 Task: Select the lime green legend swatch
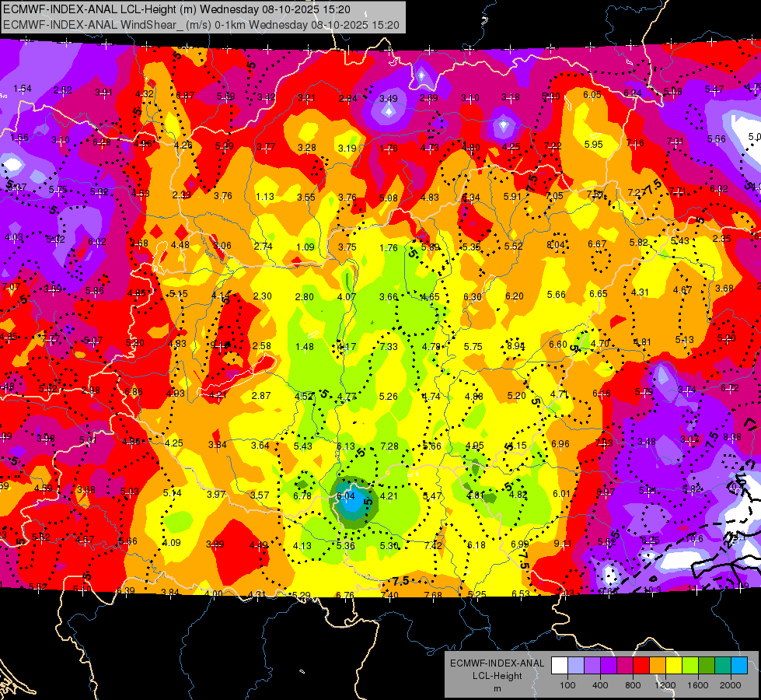coord(690,666)
